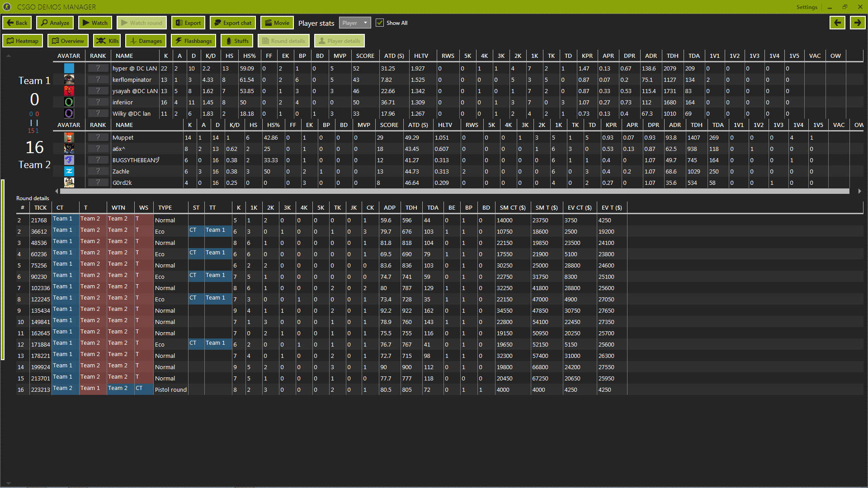Screen dimensions: 868x488
Task: Select Wilky @DC lan purple avatar
Action: (69, 113)
